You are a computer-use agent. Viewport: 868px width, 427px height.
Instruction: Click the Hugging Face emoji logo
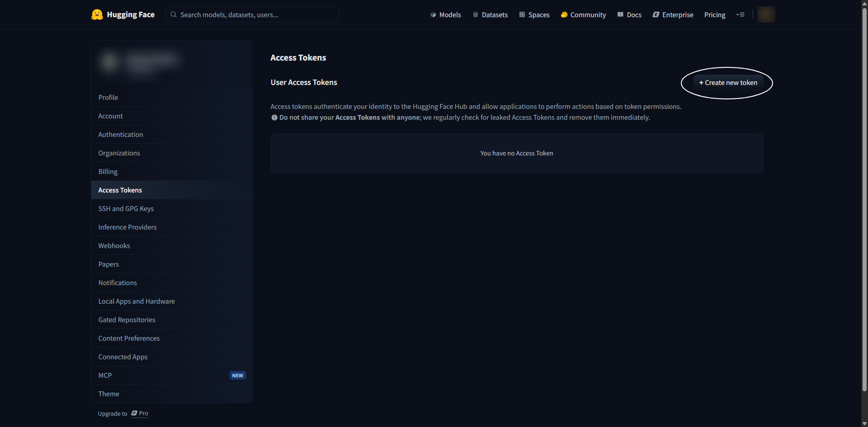coord(97,14)
